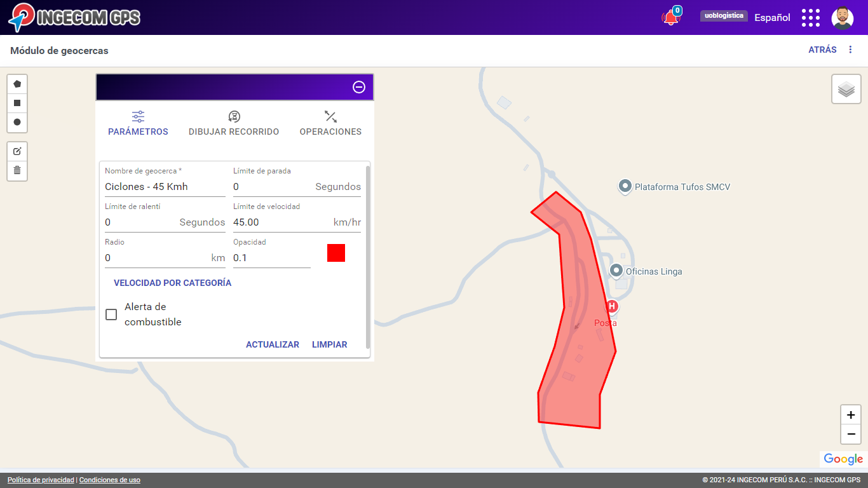Switch to Operaciones tab
This screenshot has width=868, height=488.
tap(330, 123)
